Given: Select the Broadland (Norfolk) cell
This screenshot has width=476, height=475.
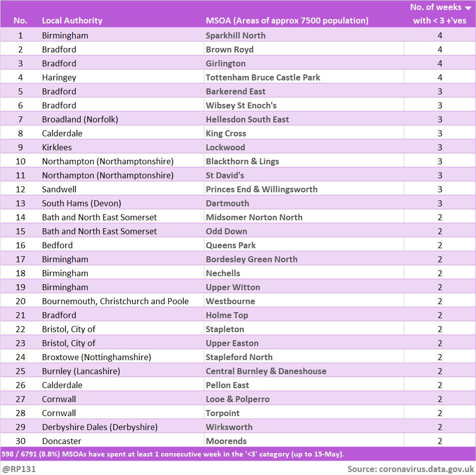Looking at the screenshot, I should point(80,119).
